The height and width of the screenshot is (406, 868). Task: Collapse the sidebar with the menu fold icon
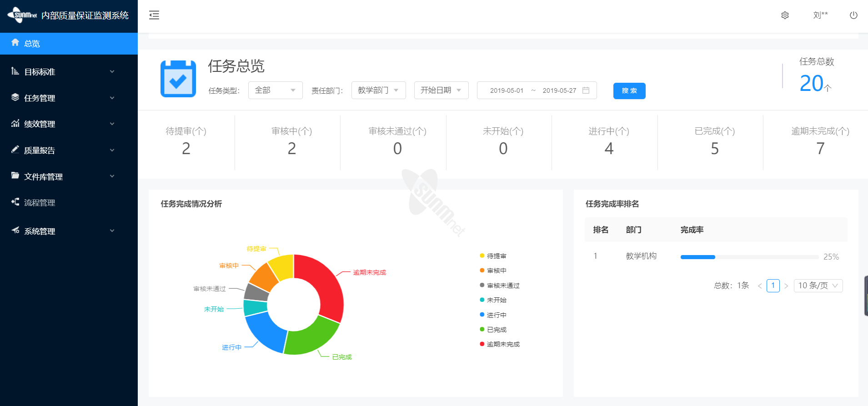(x=154, y=15)
